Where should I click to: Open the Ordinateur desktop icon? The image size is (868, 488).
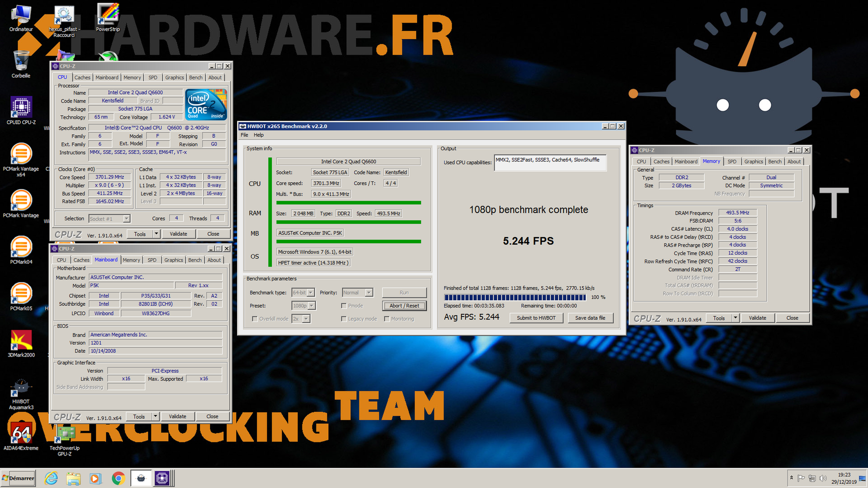click(x=21, y=18)
